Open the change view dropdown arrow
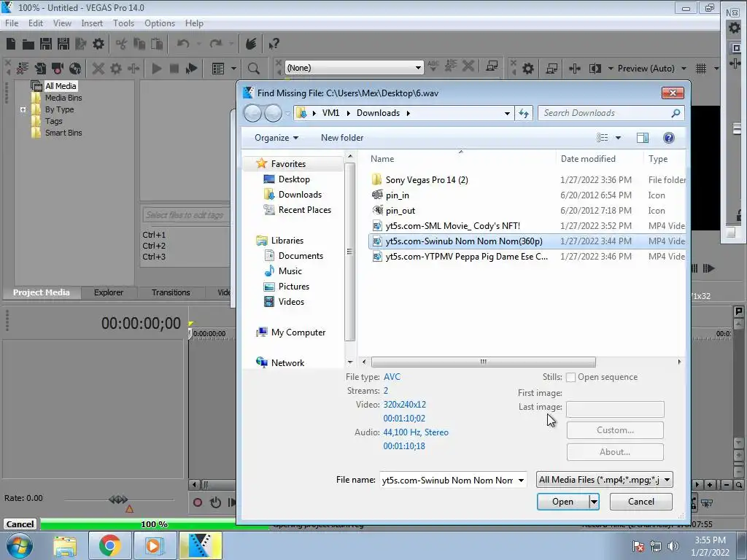 (618, 138)
